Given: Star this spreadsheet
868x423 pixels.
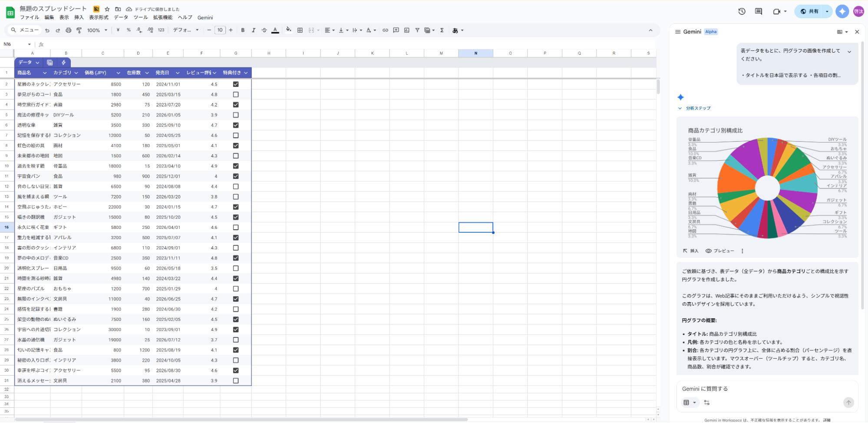Looking at the screenshot, I should coord(107,9).
